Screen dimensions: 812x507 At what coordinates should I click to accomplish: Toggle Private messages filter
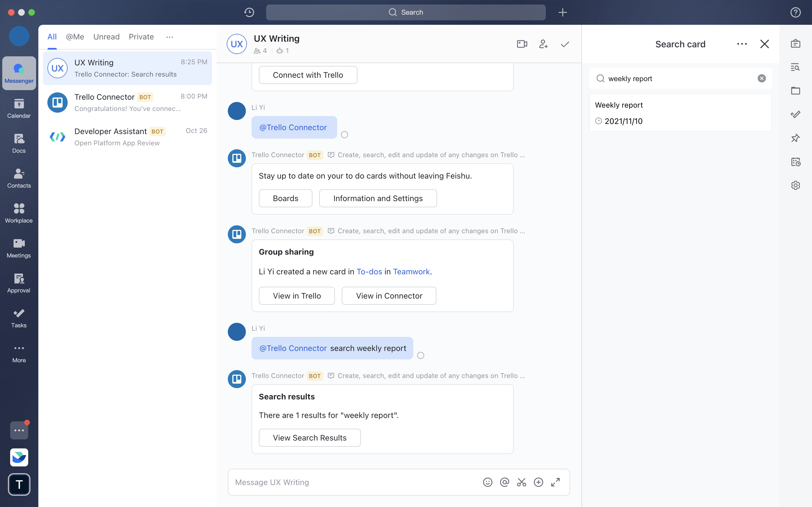point(142,36)
